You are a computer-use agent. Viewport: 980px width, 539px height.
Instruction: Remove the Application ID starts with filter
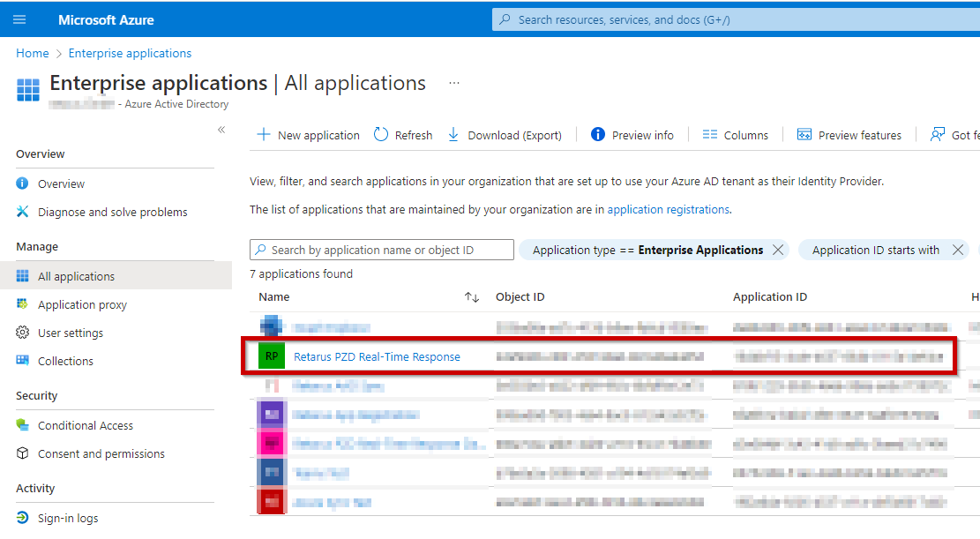point(958,250)
